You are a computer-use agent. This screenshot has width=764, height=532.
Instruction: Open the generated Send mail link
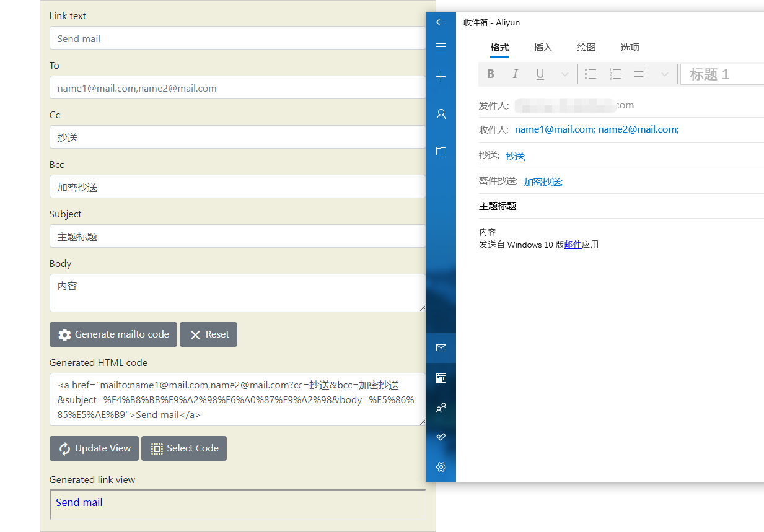[x=79, y=502]
